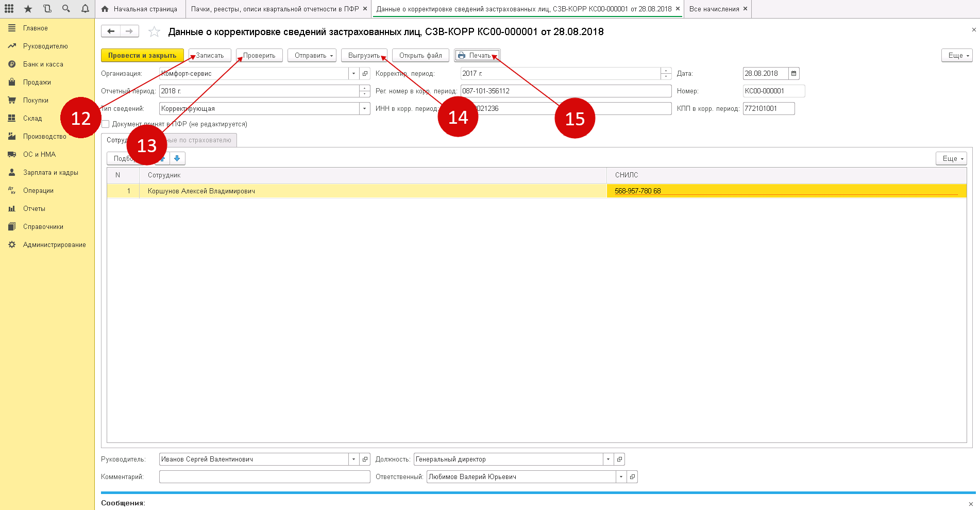Step Отчетный период year spinner
The height and width of the screenshot is (510, 980).
point(365,91)
